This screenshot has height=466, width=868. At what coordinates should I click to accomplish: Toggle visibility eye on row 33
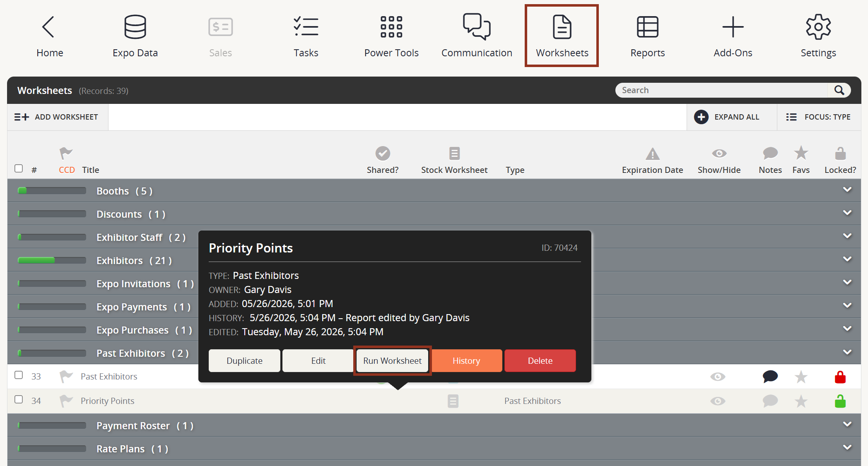pos(718,377)
